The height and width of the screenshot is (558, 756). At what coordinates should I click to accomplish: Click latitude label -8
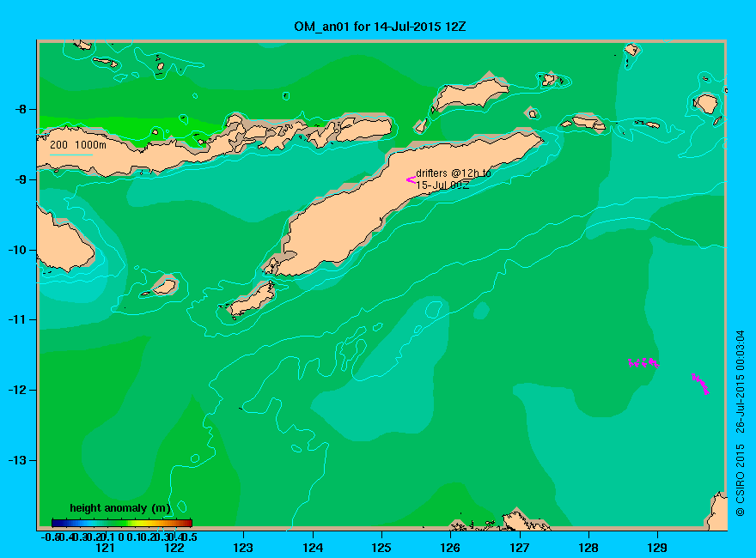[21, 109]
